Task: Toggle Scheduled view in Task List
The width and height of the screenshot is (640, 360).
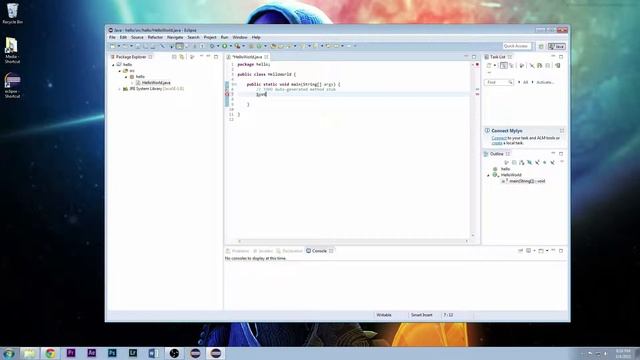Action: [511, 65]
